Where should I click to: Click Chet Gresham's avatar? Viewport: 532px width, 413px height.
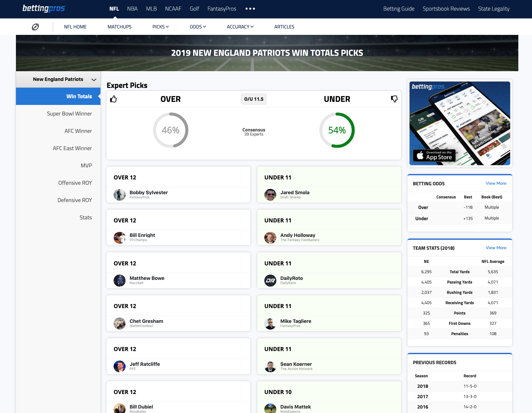[119, 324]
